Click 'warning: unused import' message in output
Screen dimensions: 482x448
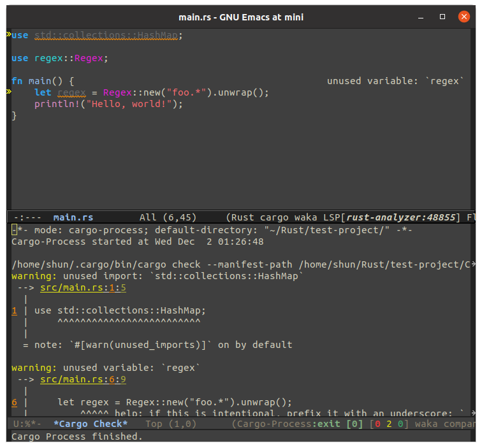157,276
